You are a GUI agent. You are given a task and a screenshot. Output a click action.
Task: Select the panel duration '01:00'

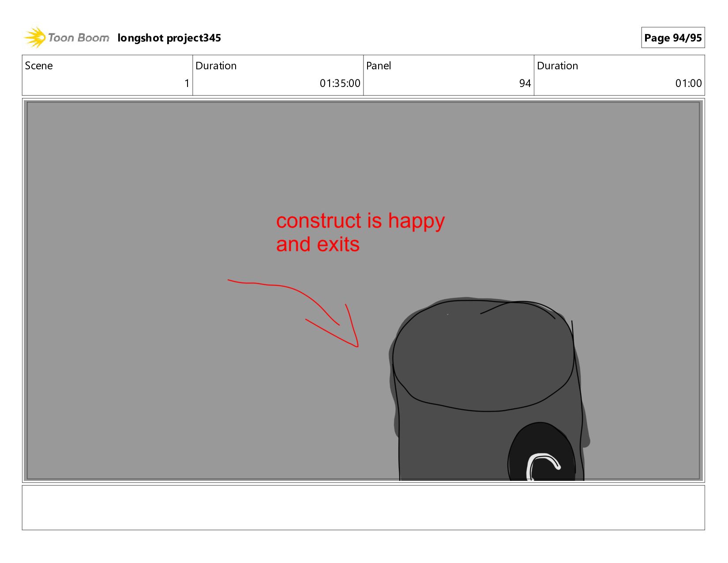(688, 83)
